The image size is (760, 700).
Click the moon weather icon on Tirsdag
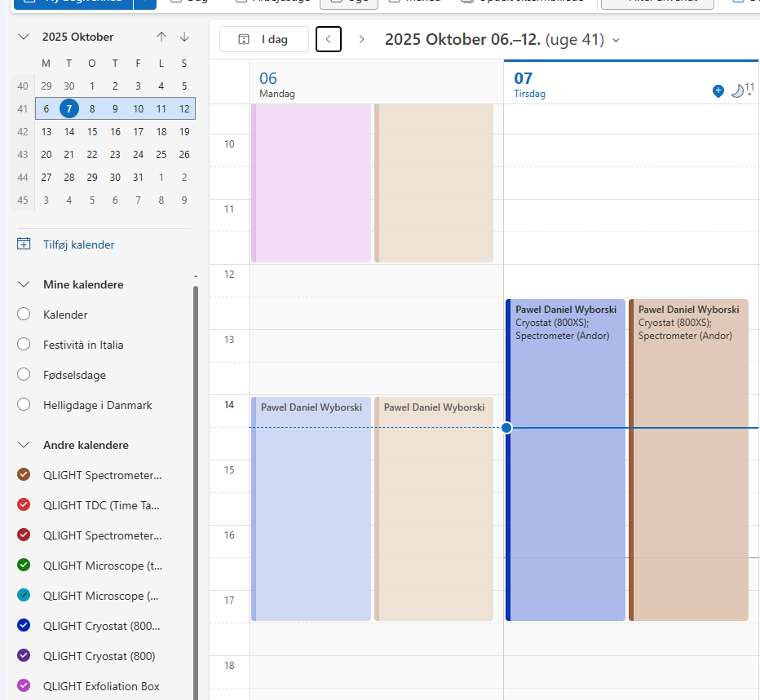(737, 91)
